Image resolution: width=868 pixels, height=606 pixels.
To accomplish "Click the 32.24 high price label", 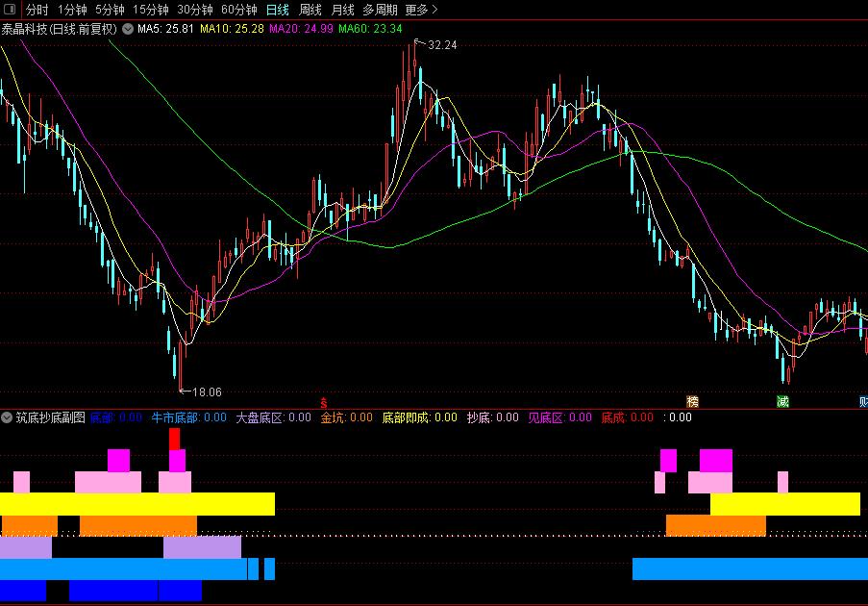I will [x=442, y=45].
